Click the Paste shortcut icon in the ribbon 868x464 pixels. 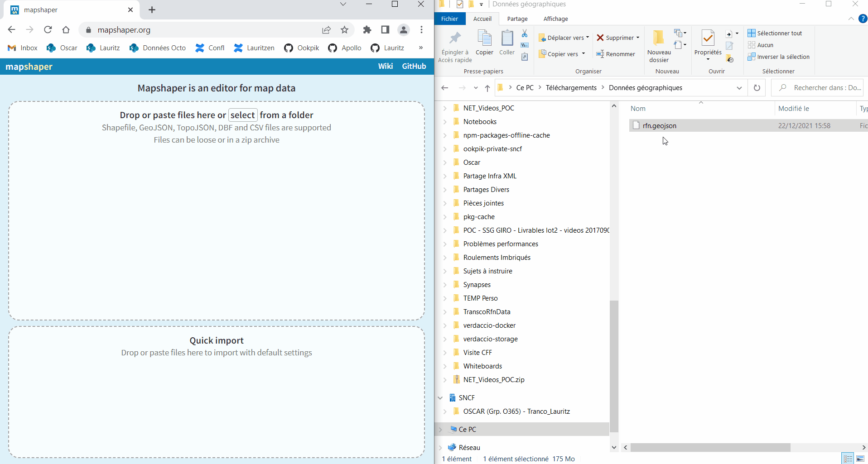(x=525, y=57)
